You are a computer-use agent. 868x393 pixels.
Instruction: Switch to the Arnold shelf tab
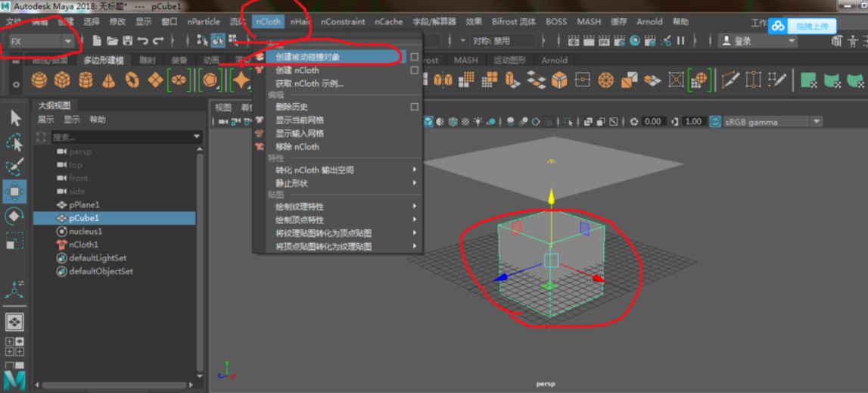tap(554, 61)
